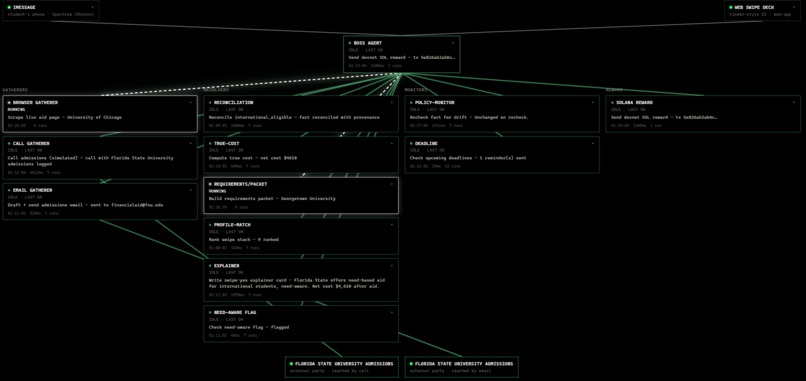Select the EMAIL GATHERER title
The height and width of the screenshot is (381, 806).
[33, 190]
